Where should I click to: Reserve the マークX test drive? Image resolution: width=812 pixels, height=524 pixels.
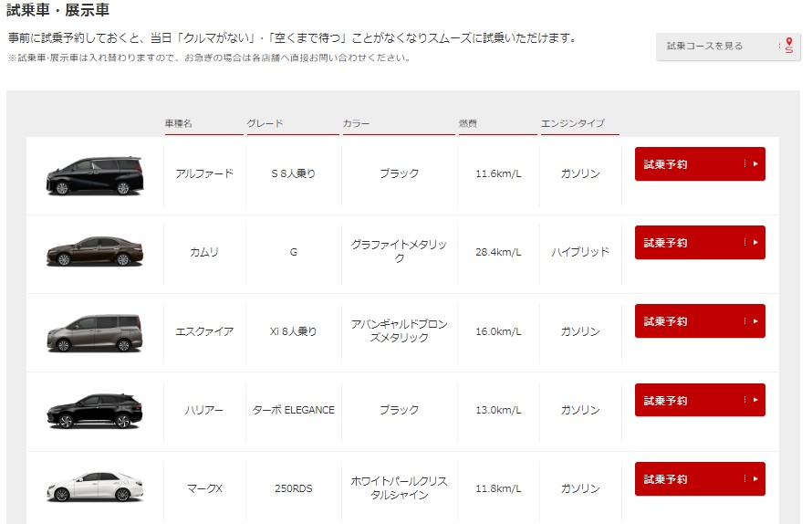[700, 479]
